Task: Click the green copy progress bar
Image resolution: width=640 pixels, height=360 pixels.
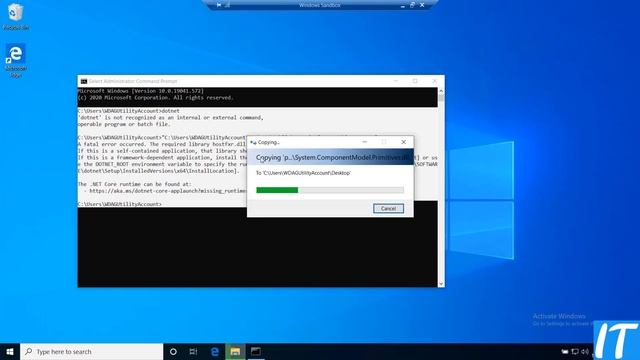Action: coord(330,190)
